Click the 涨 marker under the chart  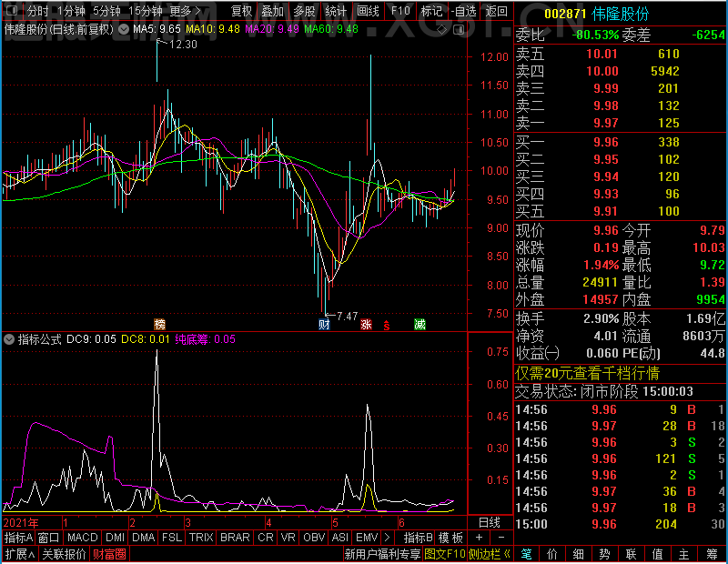click(367, 324)
